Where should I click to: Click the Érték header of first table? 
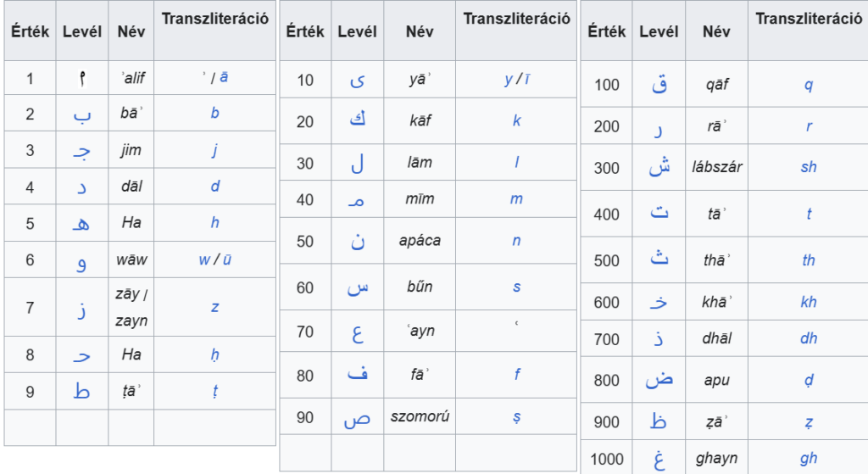(x=30, y=31)
